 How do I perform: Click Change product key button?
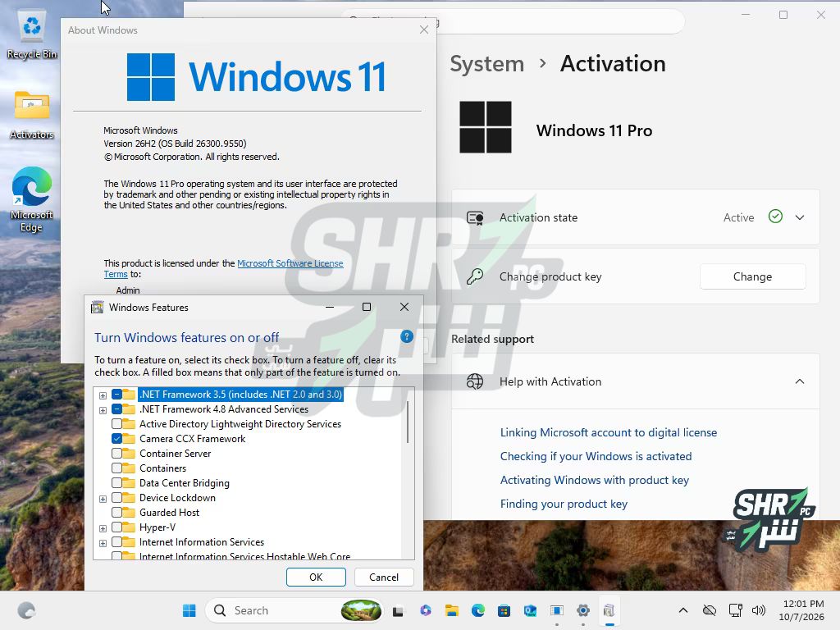[753, 276]
